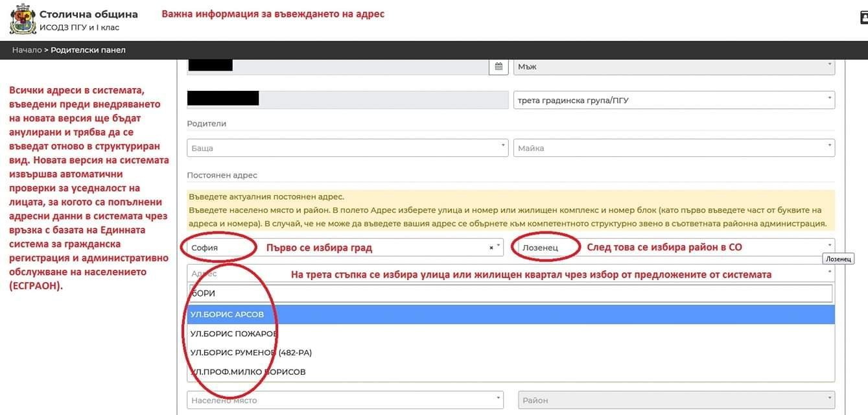868x415 pixels.
Task: Click the Начало breadcrumb link
Action: [27, 50]
